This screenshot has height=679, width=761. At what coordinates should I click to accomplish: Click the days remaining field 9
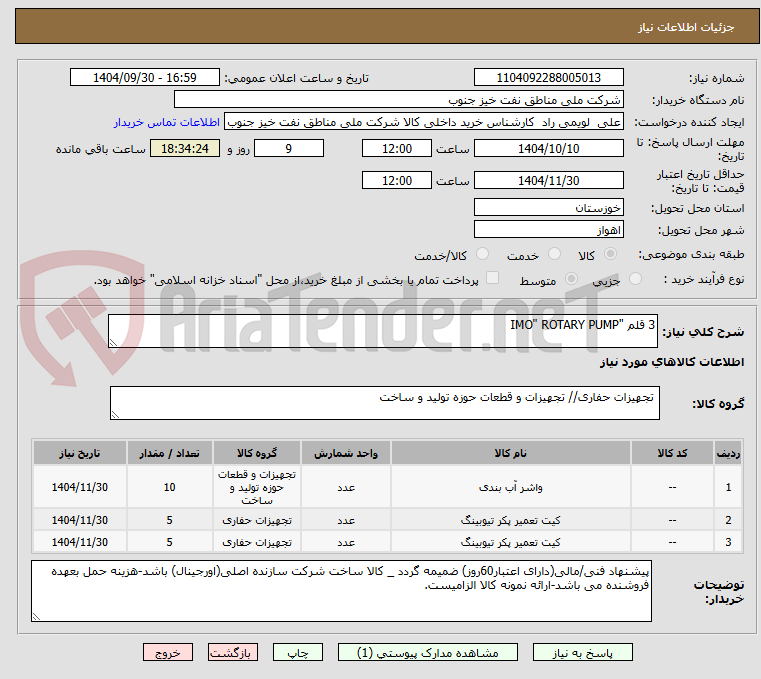[289, 149]
